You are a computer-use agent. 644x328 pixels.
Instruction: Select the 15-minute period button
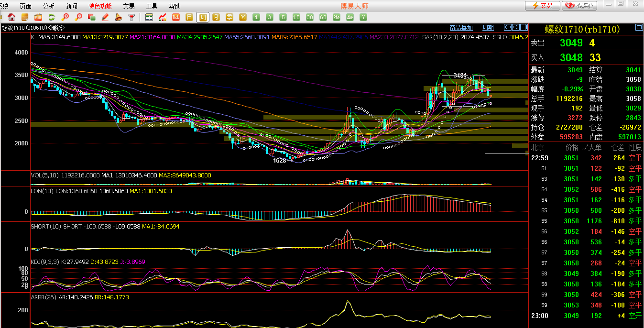[x=296, y=17]
